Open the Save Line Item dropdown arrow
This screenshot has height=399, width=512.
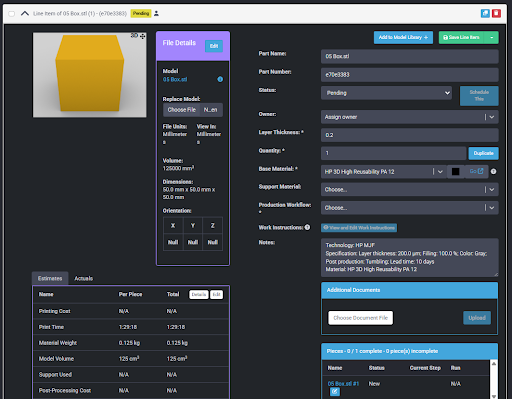coord(492,37)
